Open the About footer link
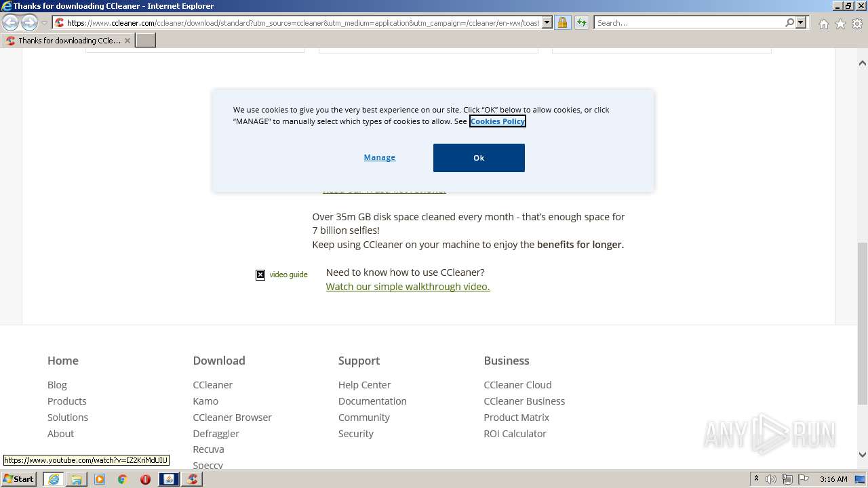Screen dimensions: 868x488 pyautogui.click(x=60, y=434)
